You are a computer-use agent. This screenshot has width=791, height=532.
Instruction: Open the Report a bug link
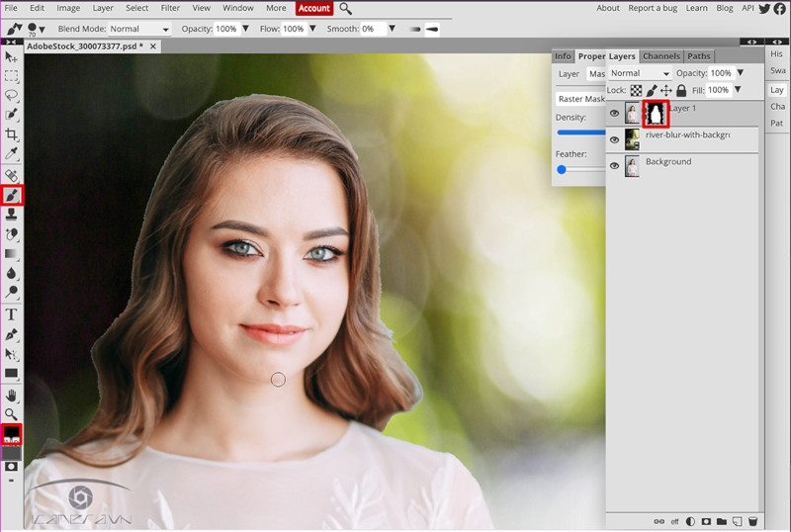653,8
